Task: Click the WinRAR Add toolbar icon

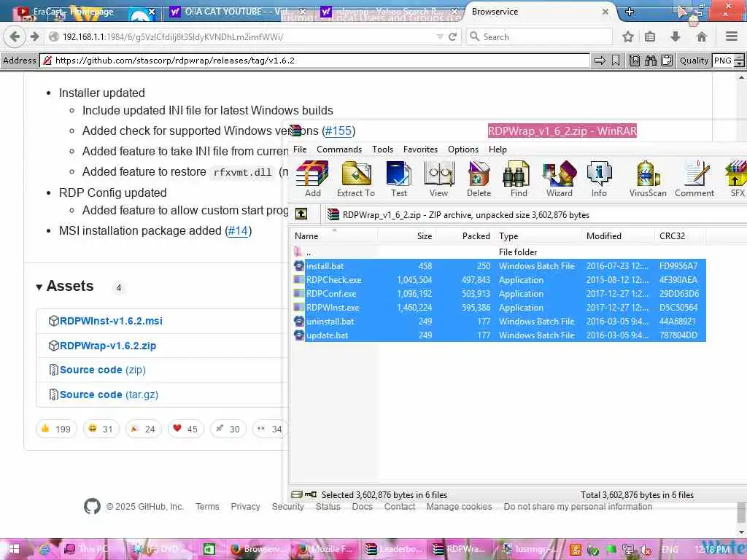Action: 312,179
